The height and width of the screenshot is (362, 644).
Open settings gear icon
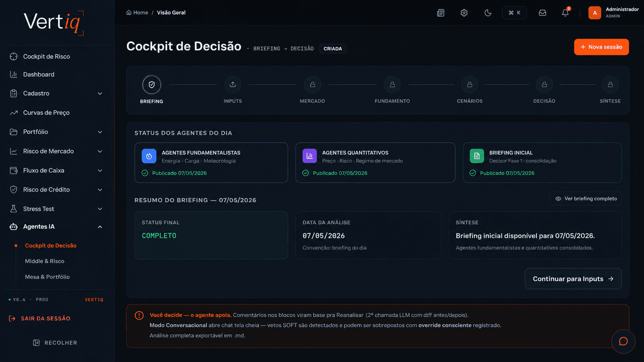[464, 13]
